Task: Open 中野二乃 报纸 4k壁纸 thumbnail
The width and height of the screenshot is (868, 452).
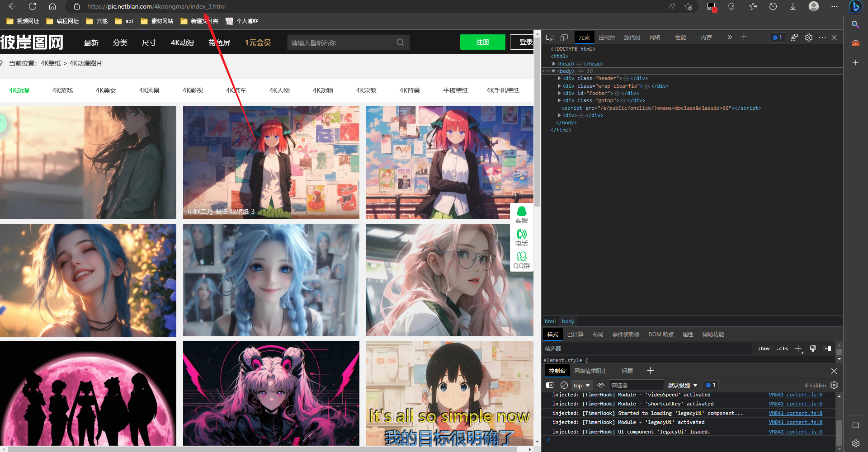Action: [x=271, y=162]
